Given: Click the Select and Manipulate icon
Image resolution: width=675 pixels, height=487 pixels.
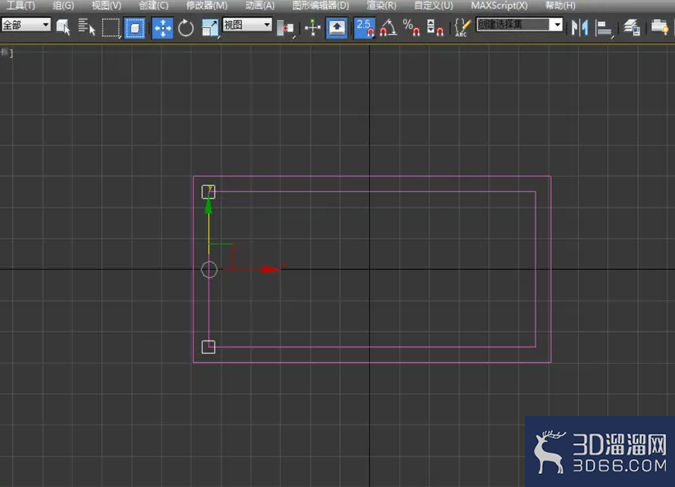Looking at the screenshot, I should click(x=313, y=28).
